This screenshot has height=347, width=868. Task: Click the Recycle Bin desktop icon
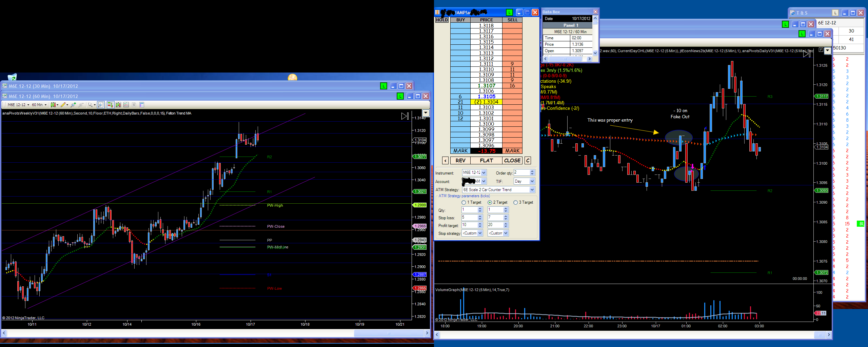(12, 77)
